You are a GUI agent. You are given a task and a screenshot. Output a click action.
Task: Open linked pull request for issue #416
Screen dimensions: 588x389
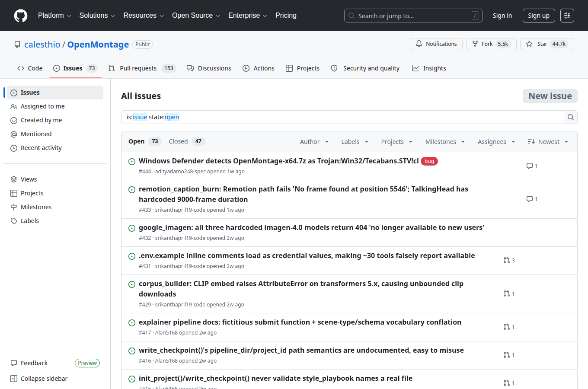509,355
